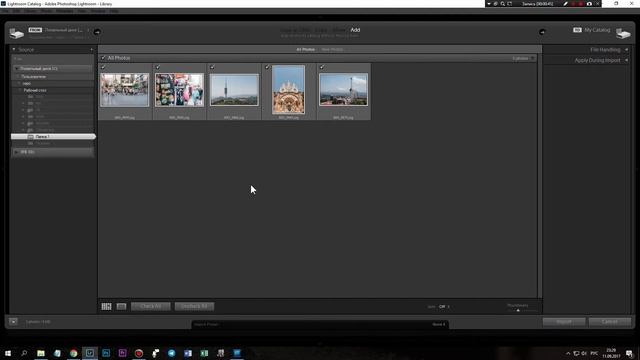
Task: Uncheck the second photo thumbnail checkbox
Action: click(x=158, y=67)
